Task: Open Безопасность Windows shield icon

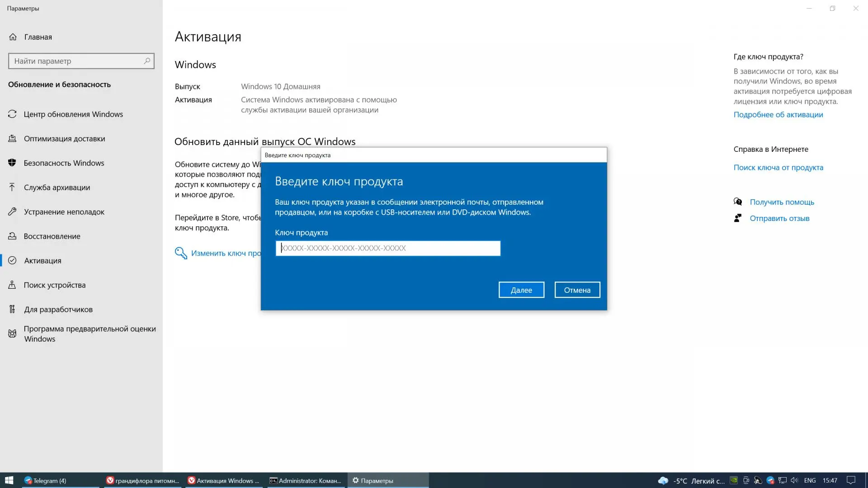Action: pyautogui.click(x=12, y=163)
